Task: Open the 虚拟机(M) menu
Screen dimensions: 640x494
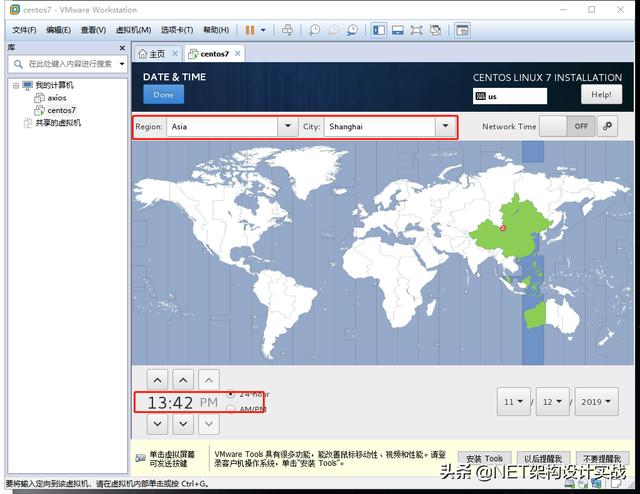Action: (x=133, y=30)
